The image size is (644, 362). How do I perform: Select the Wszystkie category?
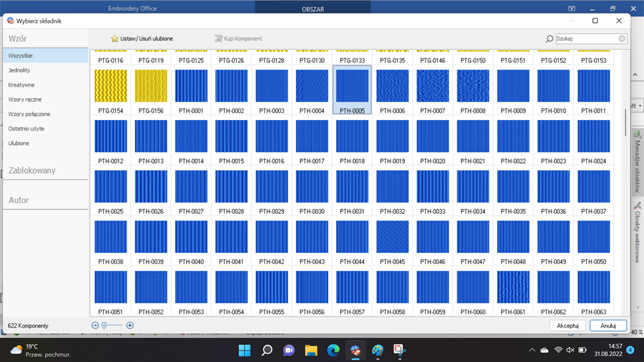(21, 56)
